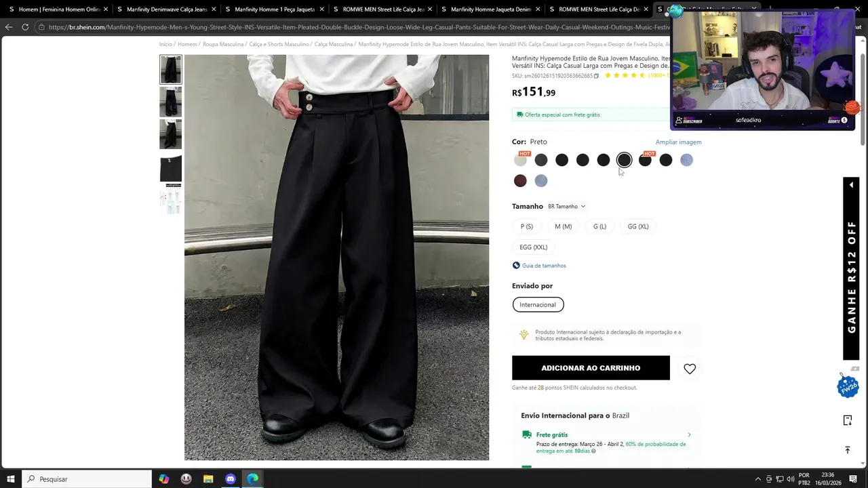This screenshot has width=868, height=488.
Task: Show the fourth thumbnail with black fabric close-up
Action: (x=171, y=167)
